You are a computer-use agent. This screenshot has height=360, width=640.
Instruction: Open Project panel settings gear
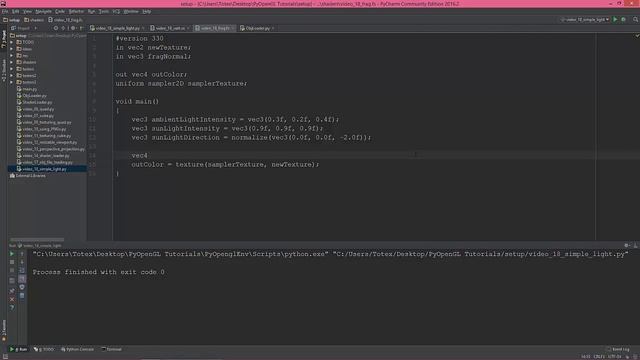[73, 28]
